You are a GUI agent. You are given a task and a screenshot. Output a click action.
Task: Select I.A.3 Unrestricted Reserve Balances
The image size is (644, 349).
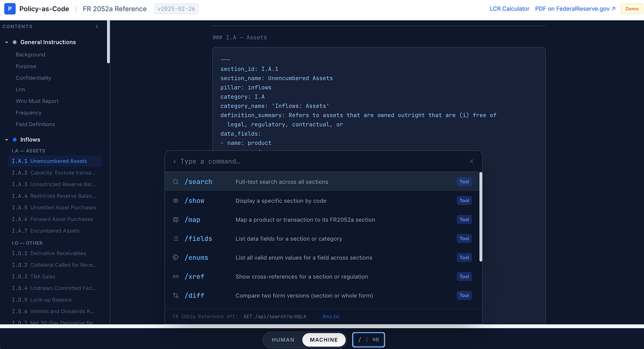pos(55,184)
